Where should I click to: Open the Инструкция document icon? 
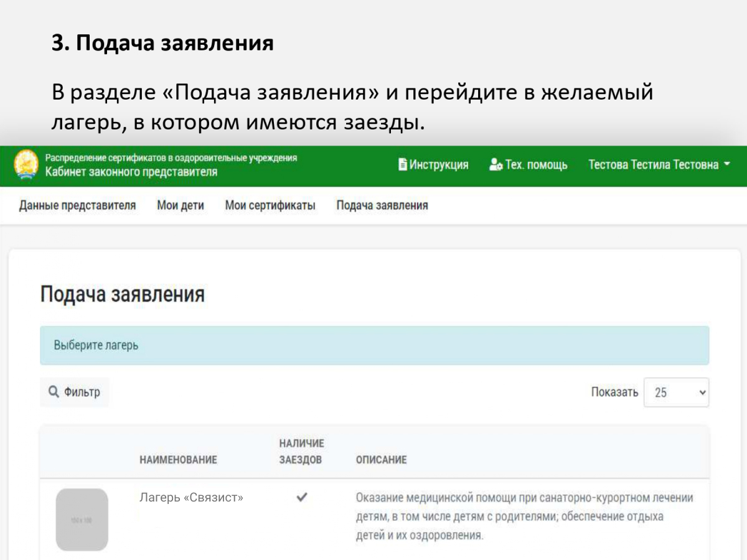pos(402,164)
